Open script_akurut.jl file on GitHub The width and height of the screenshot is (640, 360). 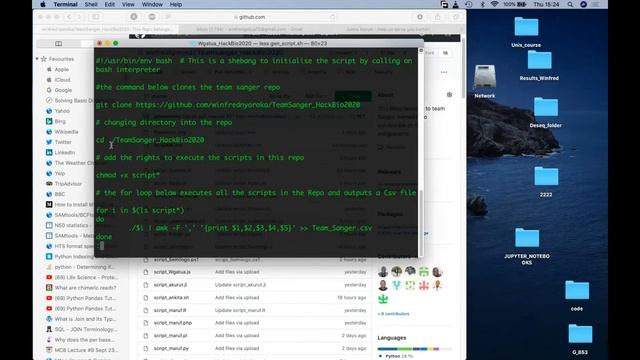pos(170,284)
